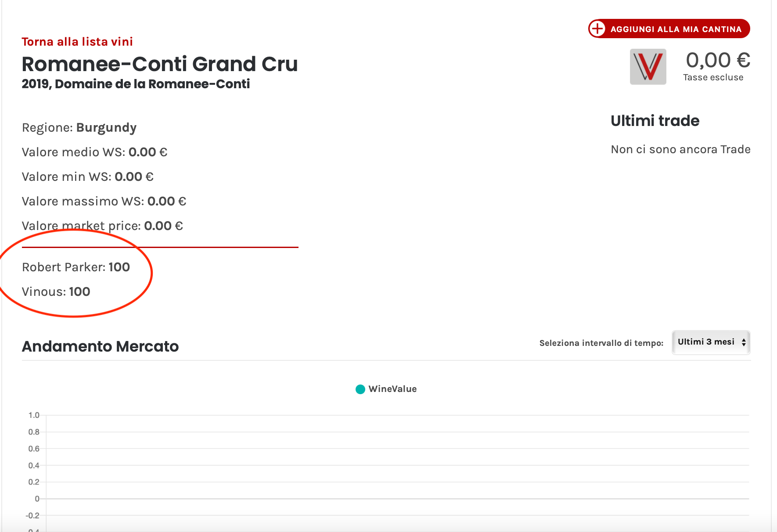This screenshot has height=532, width=777.
Task: Click the Non ci sono ancora Trade message
Action: (681, 150)
